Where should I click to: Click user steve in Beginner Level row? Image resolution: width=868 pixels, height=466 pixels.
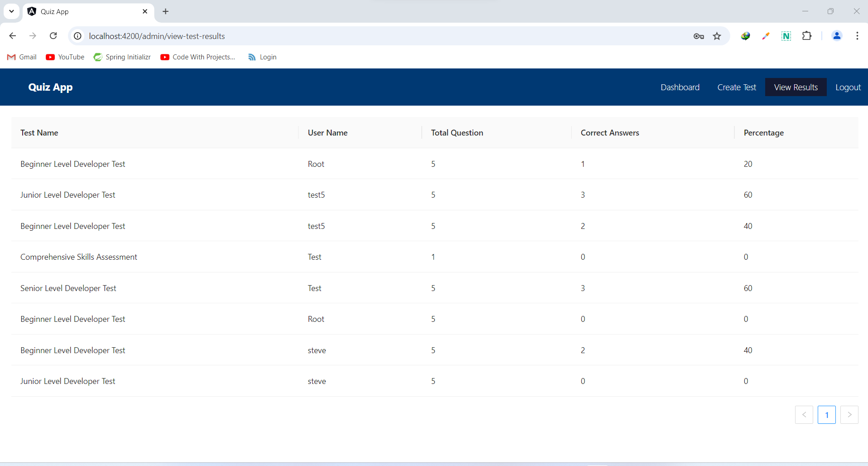(317, 350)
